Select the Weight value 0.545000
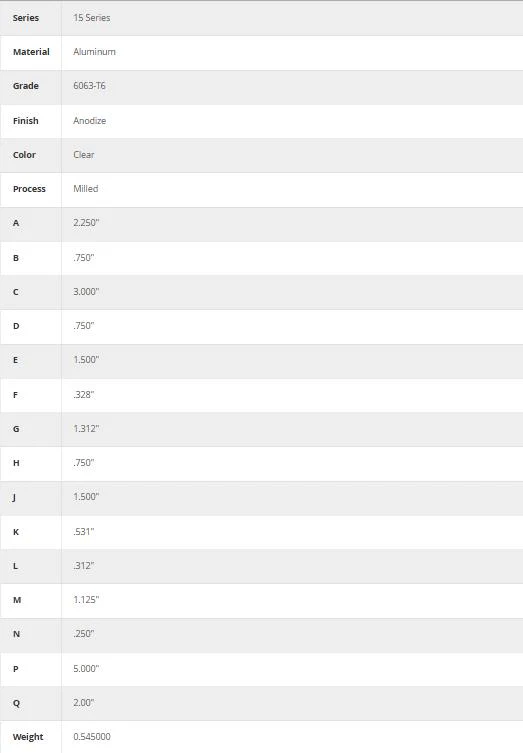The image size is (523, 753). pos(92,737)
